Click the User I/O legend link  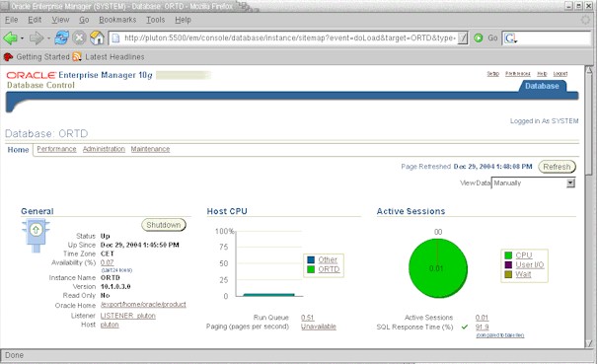(530, 265)
